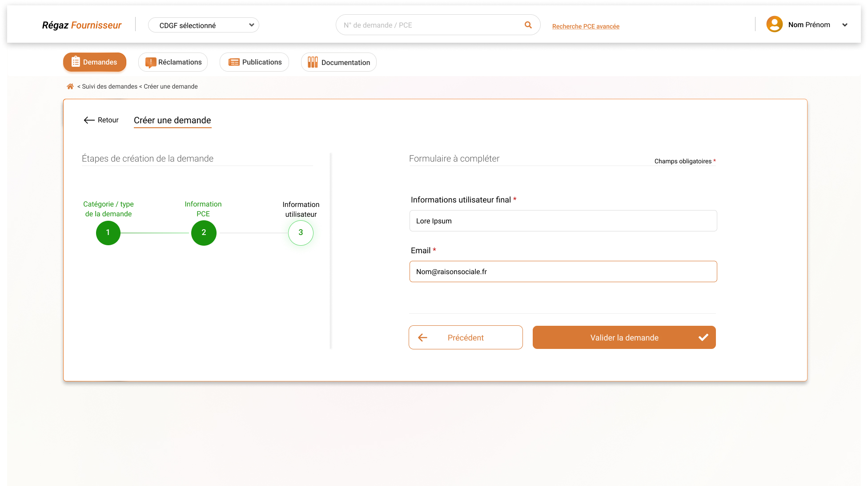Switch to the Documentation tab

[339, 62]
